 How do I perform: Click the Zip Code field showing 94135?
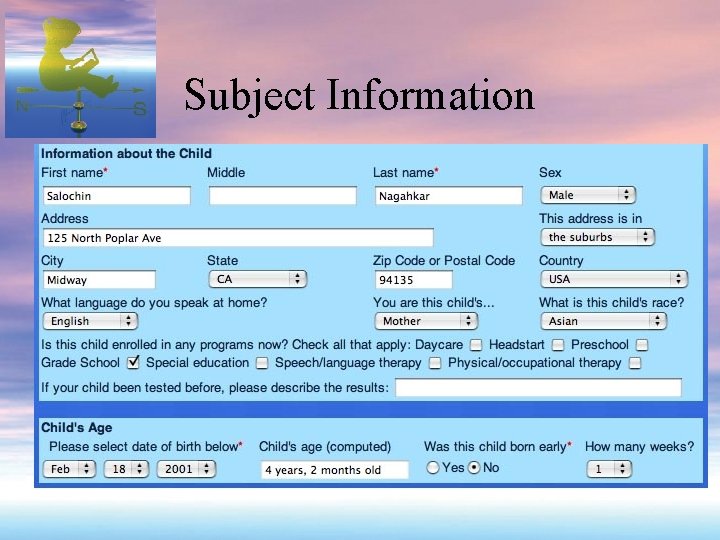tap(413, 280)
